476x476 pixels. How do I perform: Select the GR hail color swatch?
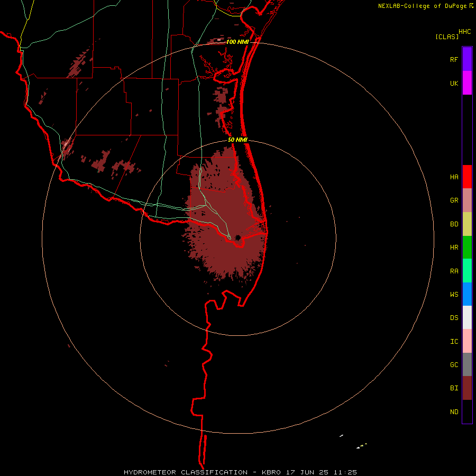(467, 200)
